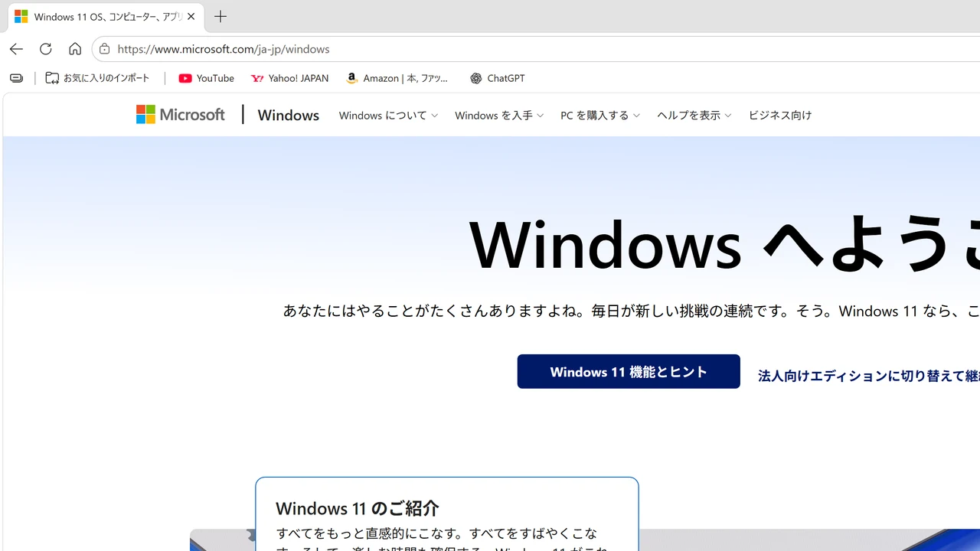Screen dimensions: 980x551
Task: Click the Windows 11 のご紹介 card heading
Action: click(x=358, y=508)
